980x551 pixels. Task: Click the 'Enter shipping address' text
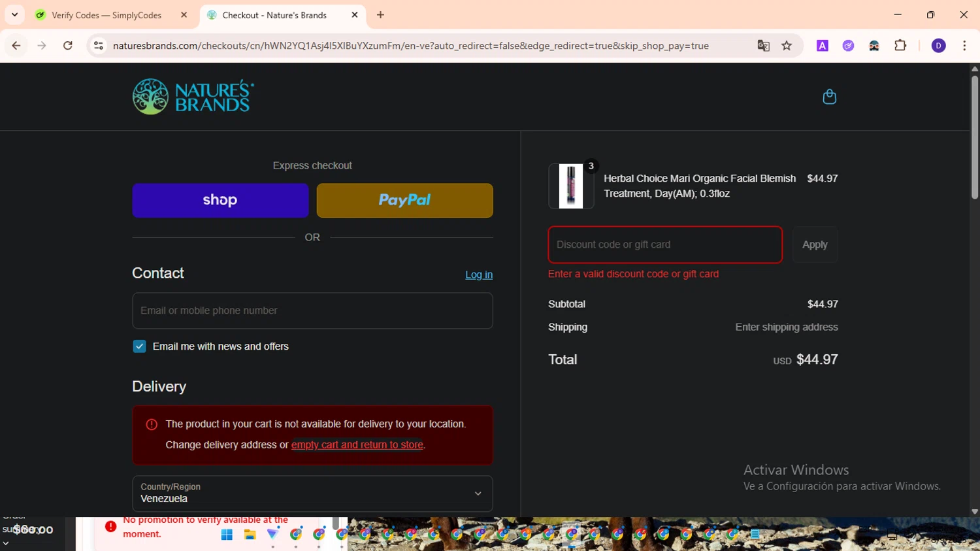787,327
